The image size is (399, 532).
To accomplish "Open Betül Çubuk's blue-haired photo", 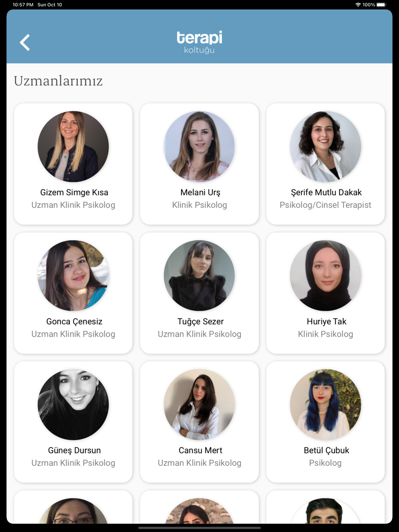I will coord(326,404).
